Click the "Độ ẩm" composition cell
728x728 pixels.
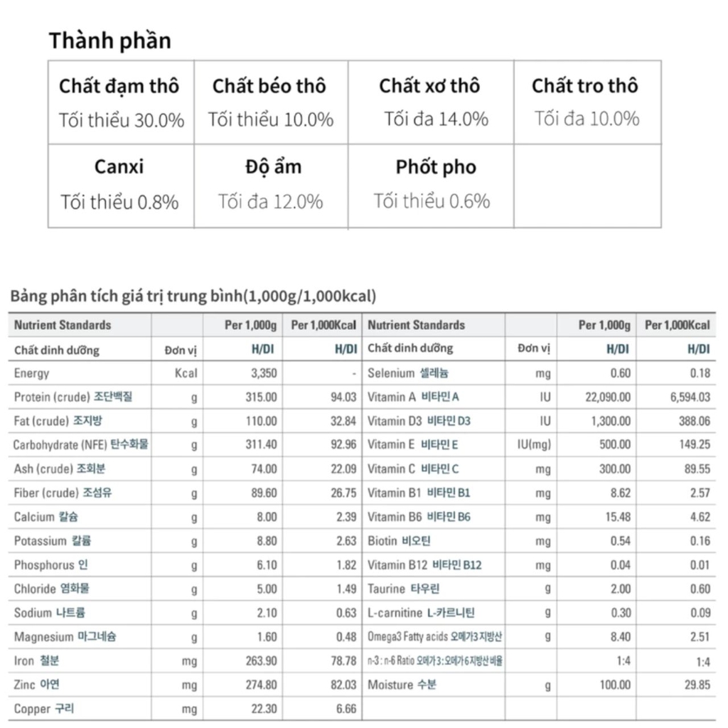click(270, 185)
